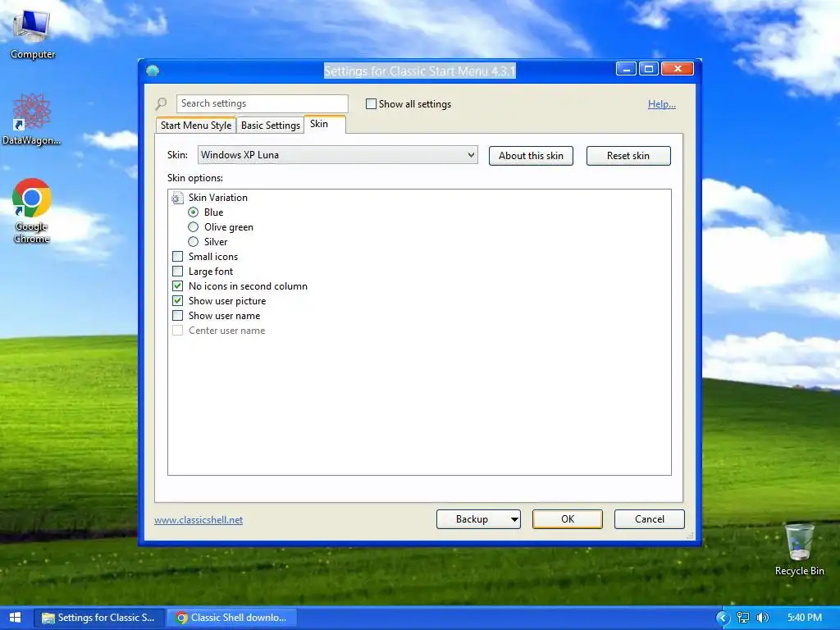The width and height of the screenshot is (840, 630).
Task: Click the Search settings field
Action: [262, 103]
